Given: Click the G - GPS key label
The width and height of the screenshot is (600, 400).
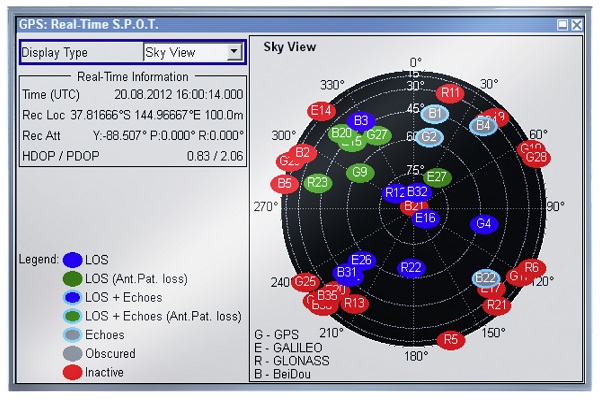Looking at the screenshot, I should (x=276, y=335).
